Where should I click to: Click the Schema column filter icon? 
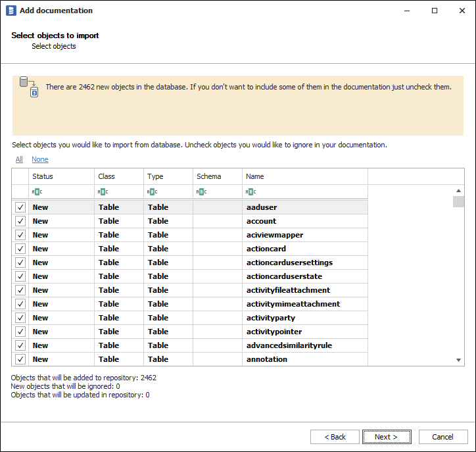pos(201,192)
